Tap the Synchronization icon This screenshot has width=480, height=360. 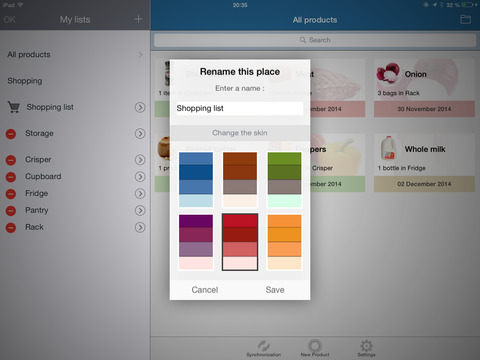tap(264, 345)
